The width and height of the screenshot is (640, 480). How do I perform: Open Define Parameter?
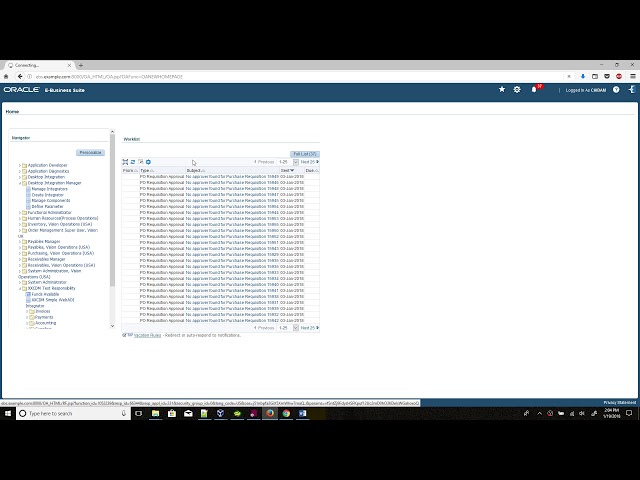coord(47,207)
